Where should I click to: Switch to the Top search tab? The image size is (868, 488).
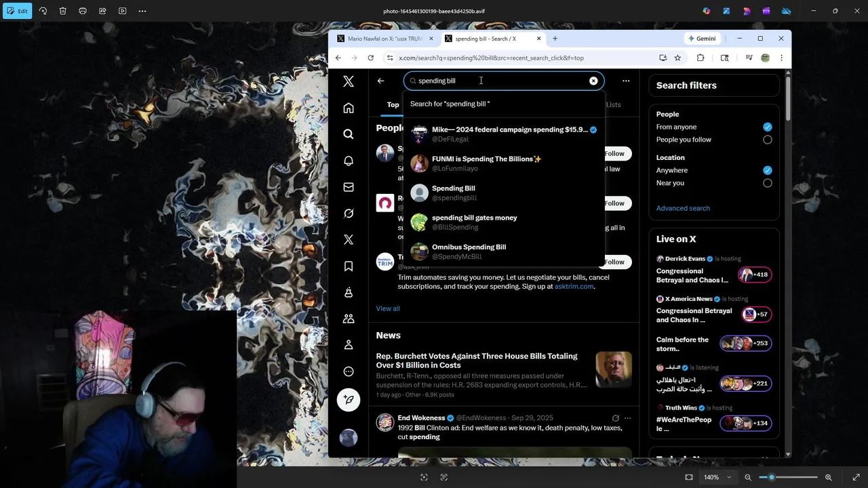pyautogui.click(x=393, y=104)
